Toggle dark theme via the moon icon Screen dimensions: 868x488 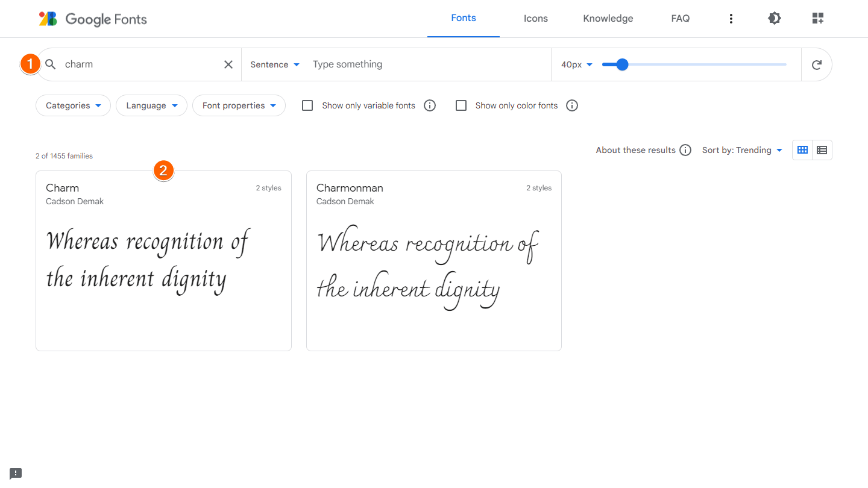pos(775,18)
